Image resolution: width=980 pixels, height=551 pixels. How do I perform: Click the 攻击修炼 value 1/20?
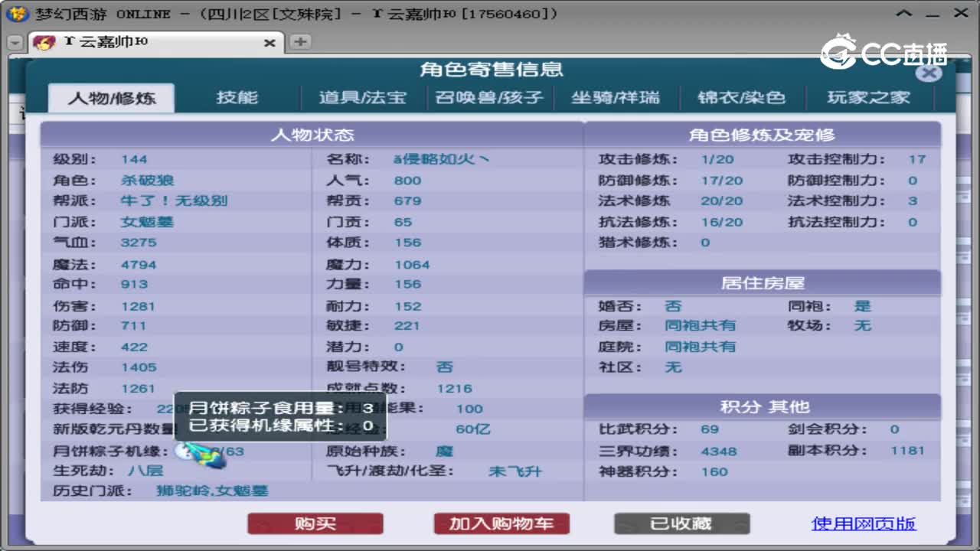717,159
